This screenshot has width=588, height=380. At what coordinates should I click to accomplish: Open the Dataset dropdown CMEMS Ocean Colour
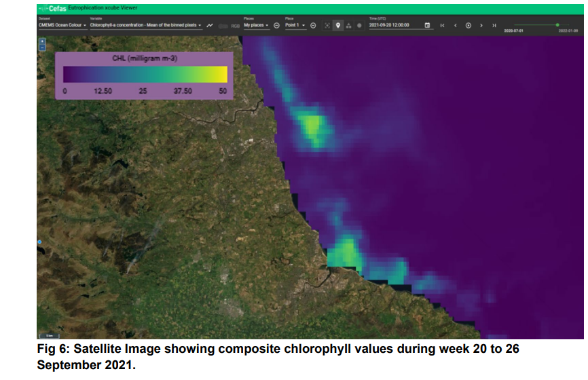(62, 26)
